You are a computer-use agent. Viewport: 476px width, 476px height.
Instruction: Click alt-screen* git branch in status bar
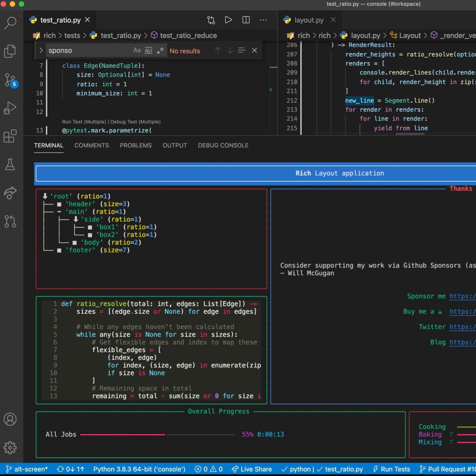[27, 469]
